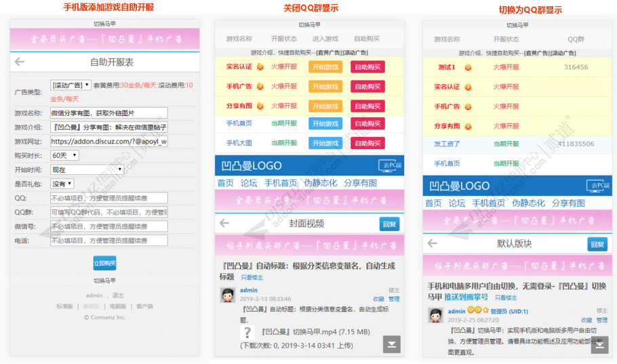
Task: Click 发工资了 game name in right list
Action: tap(447, 144)
